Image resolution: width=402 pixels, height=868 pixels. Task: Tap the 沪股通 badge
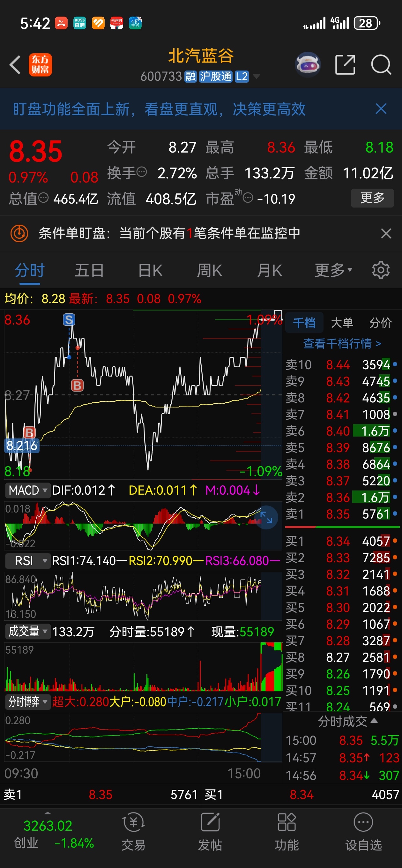coord(216,77)
